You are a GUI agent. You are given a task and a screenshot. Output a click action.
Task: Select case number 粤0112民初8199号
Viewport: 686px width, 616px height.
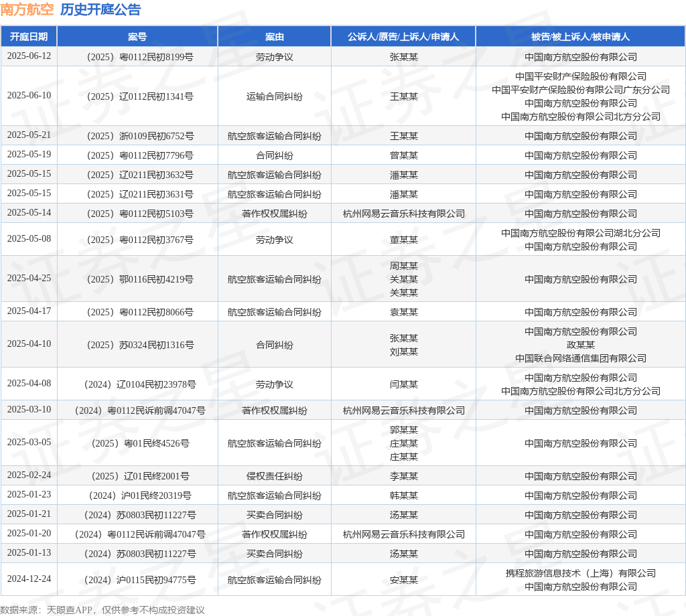pyautogui.click(x=140, y=57)
